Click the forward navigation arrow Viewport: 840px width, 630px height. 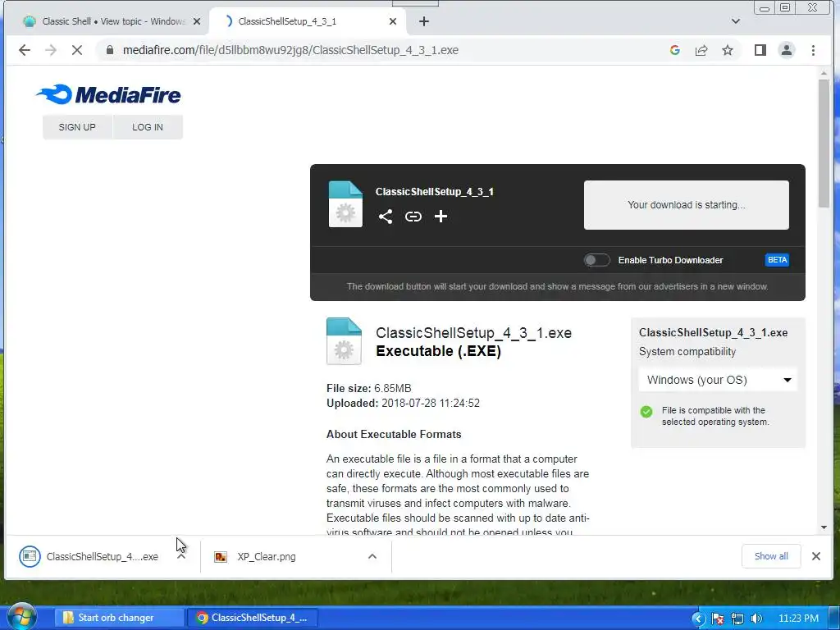click(x=51, y=50)
